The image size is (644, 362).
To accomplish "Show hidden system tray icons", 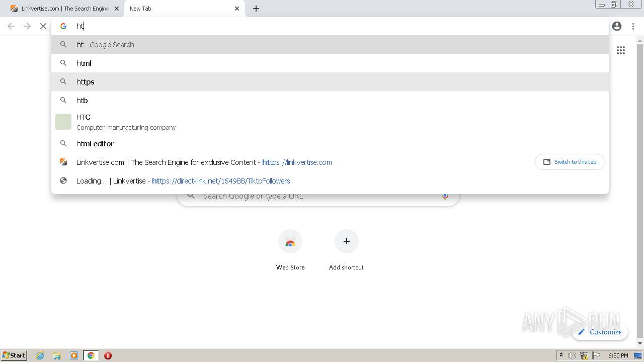I will pyautogui.click(x=561, y=355).
